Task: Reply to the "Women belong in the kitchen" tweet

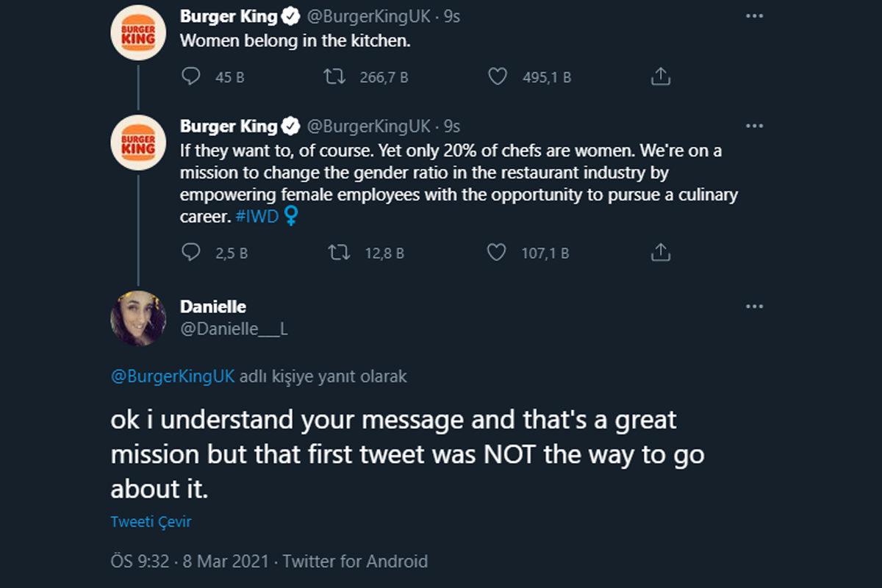Action: (191, 76)
